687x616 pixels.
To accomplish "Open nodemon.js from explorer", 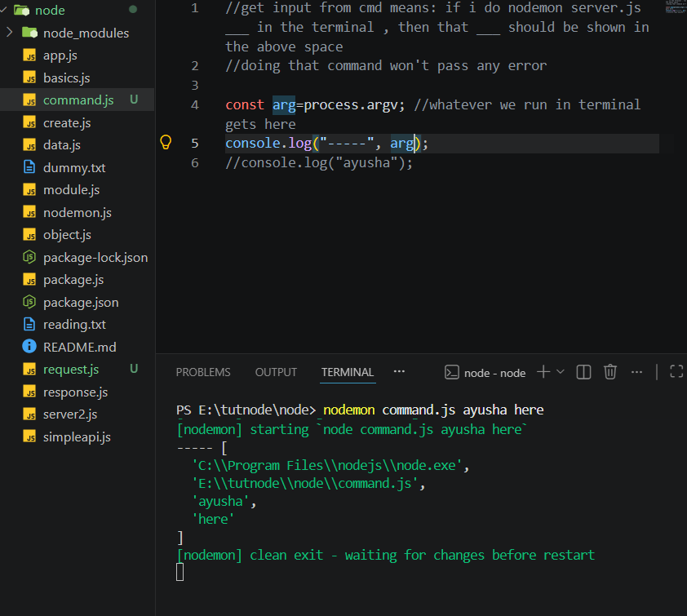I will (x=78, y=212).
